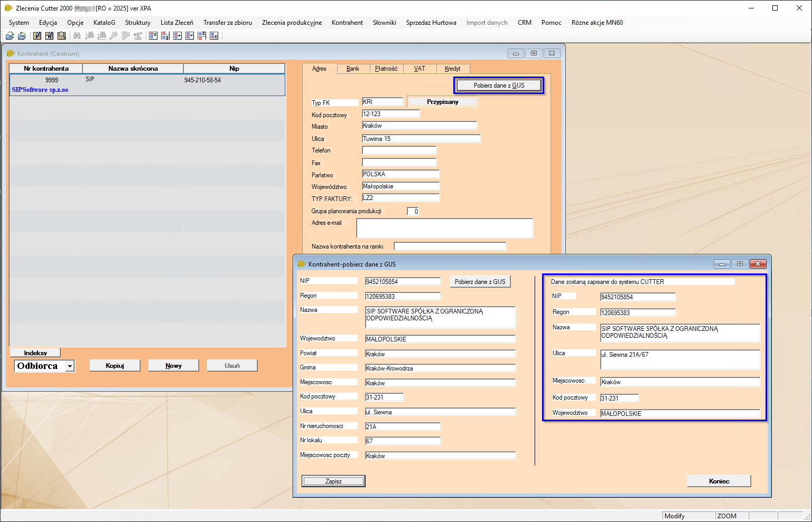
Task: Open the Sprzedaż Hurtowa menu
Action: tap(431, 23)
